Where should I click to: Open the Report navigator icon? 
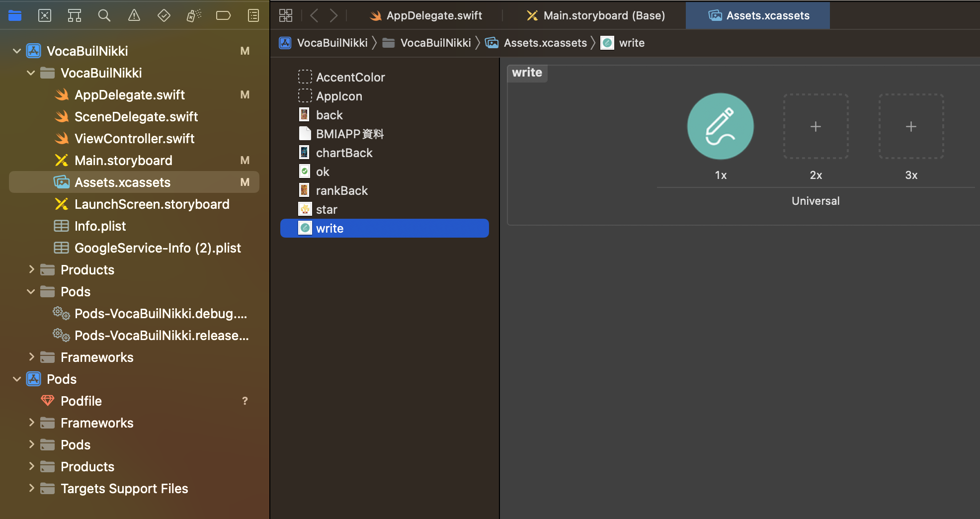pos(253,15)
